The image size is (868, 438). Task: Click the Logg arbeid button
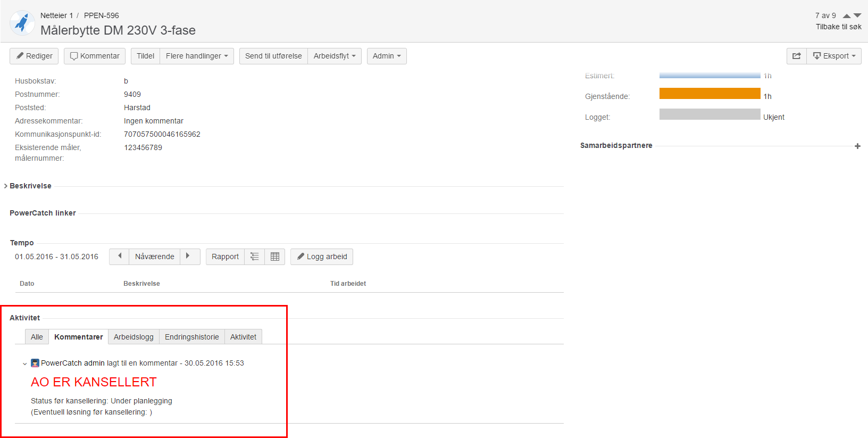(x=322, y=257)
